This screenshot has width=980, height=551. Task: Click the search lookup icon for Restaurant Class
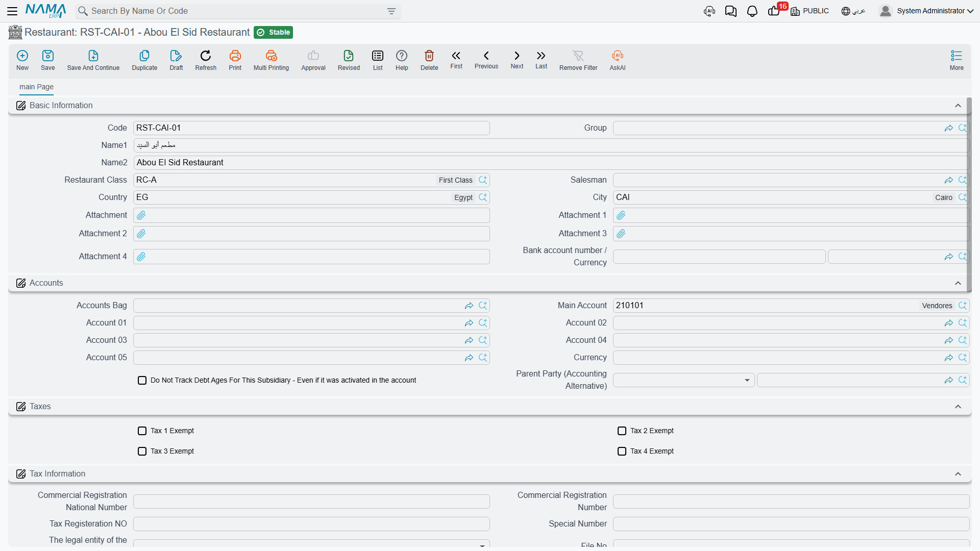(x=483, y=180)
